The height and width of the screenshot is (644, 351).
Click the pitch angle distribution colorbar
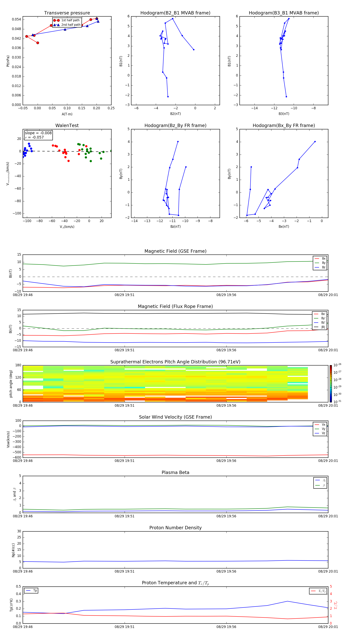pos(331,384)
